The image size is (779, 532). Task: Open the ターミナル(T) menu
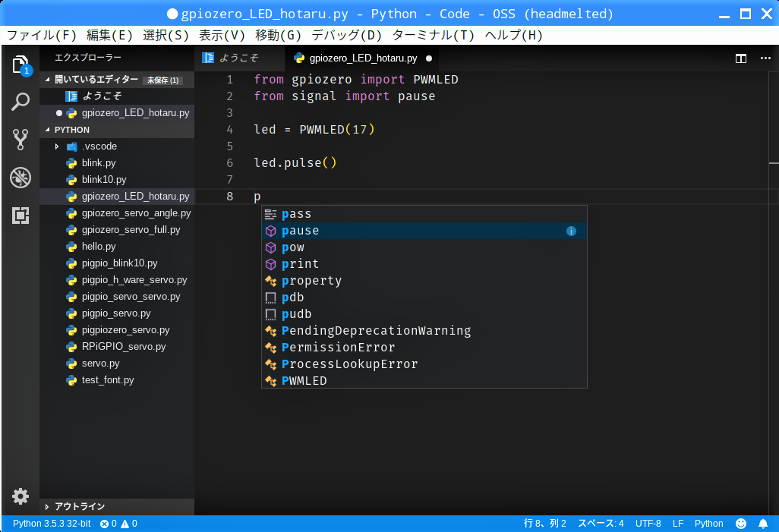[x=433, y=35]
